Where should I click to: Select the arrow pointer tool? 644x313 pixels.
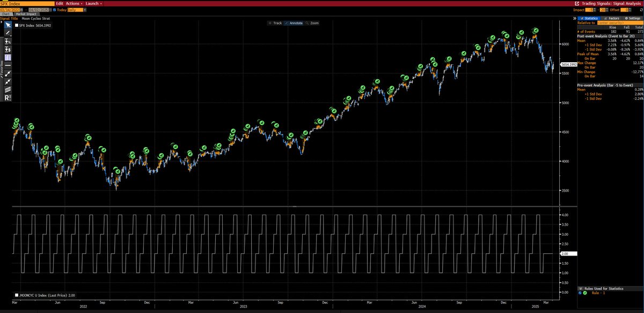(8, 25)
